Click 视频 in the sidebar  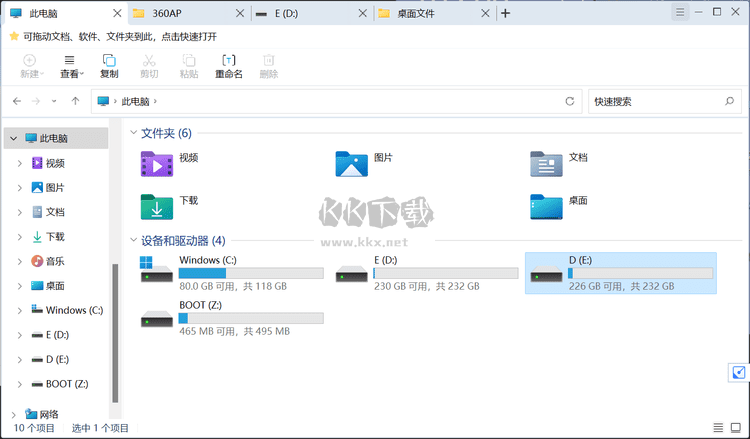point(48,163)
